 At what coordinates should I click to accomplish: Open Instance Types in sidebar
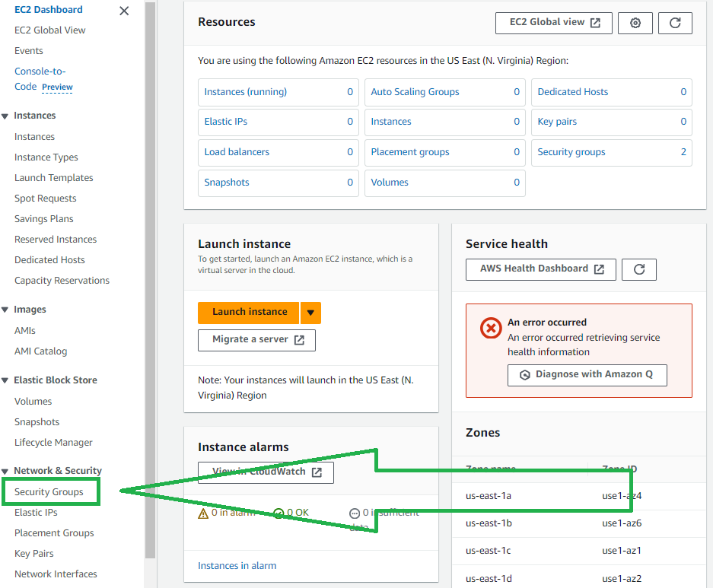46,157
